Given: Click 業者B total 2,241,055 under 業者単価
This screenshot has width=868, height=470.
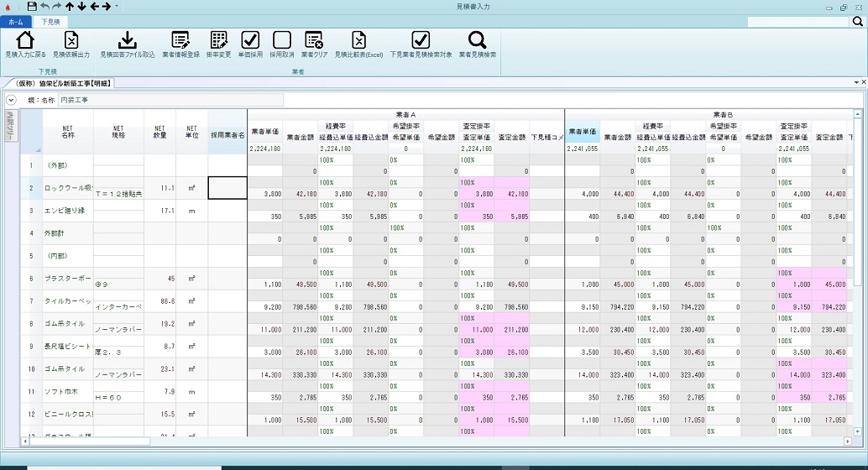Looking at the screenshot, I should coord(583,149).
